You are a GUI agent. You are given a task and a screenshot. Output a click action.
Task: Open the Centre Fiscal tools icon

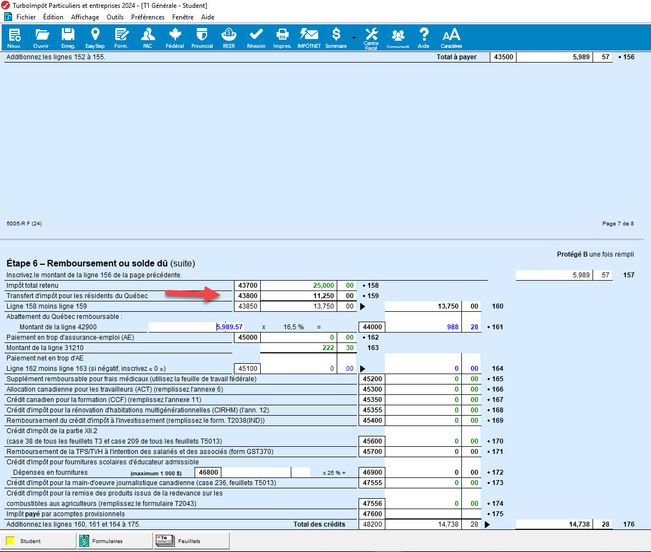(371, 38)
